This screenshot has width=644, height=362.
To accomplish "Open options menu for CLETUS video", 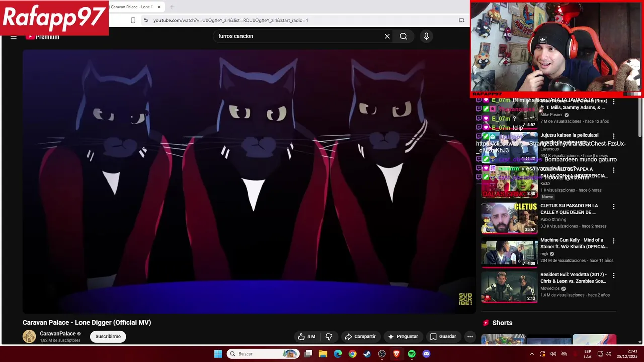I will [613, 207].
